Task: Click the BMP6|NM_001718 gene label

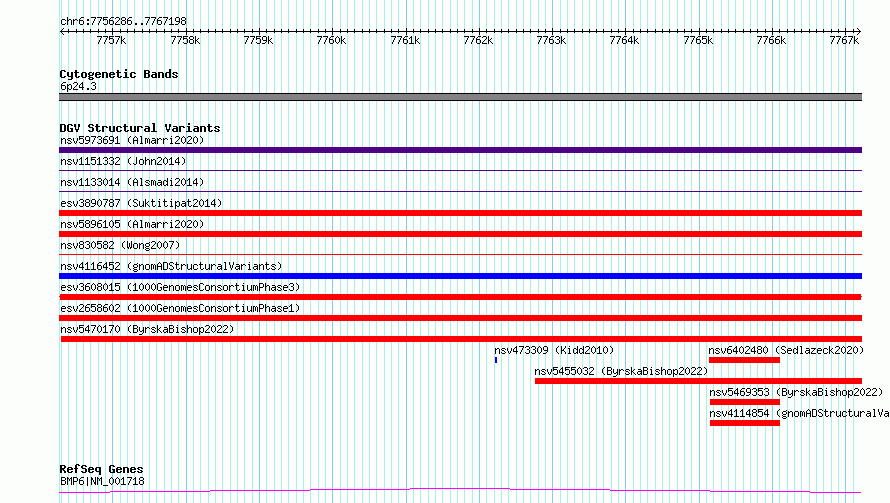Action: [x=102, y=481]
